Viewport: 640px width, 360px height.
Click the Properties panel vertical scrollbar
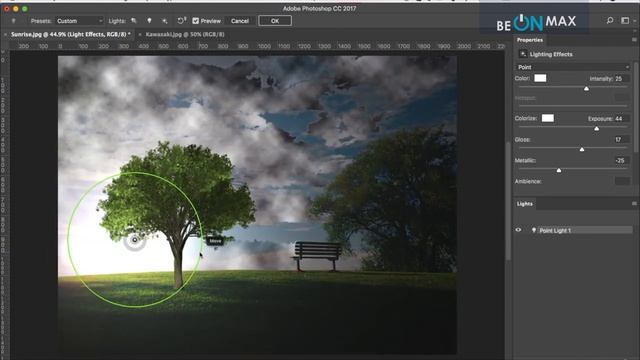pyautogui.click(x=637, y=106)
